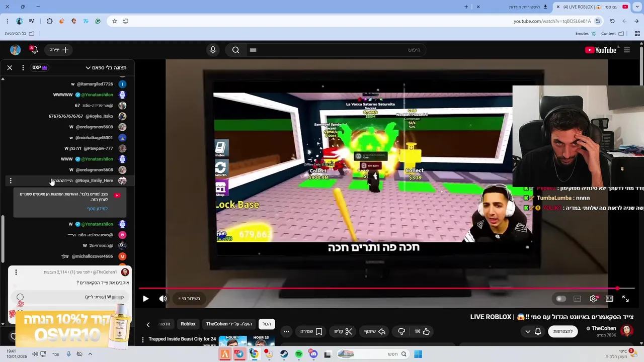Click the Learn more (למידע נוסף) link
Viewport: 644px width, 362px height.
(x=97, y=209)
